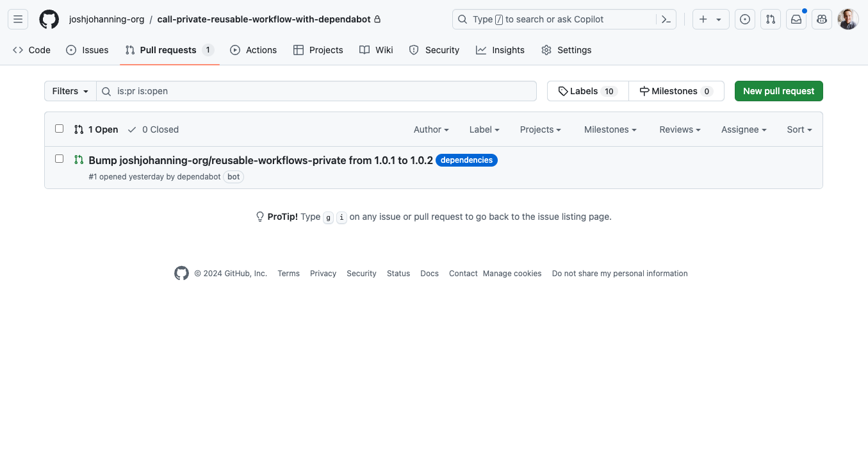Open the GitHub global navigation menu
The image size is (868, 455).
(17, 19)
